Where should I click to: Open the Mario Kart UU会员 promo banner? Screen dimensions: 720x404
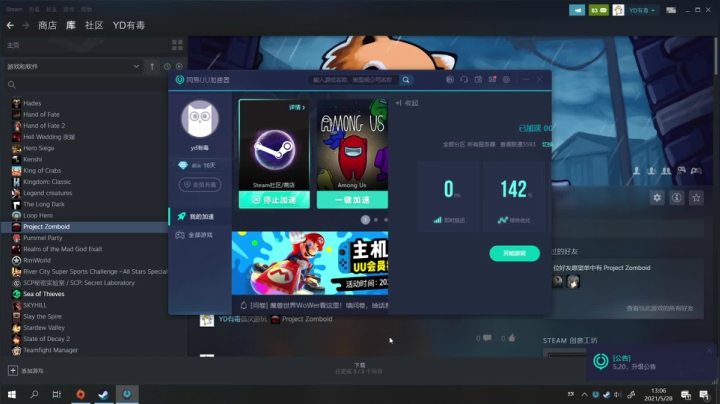pyautogui.click(x=310, y=263)
